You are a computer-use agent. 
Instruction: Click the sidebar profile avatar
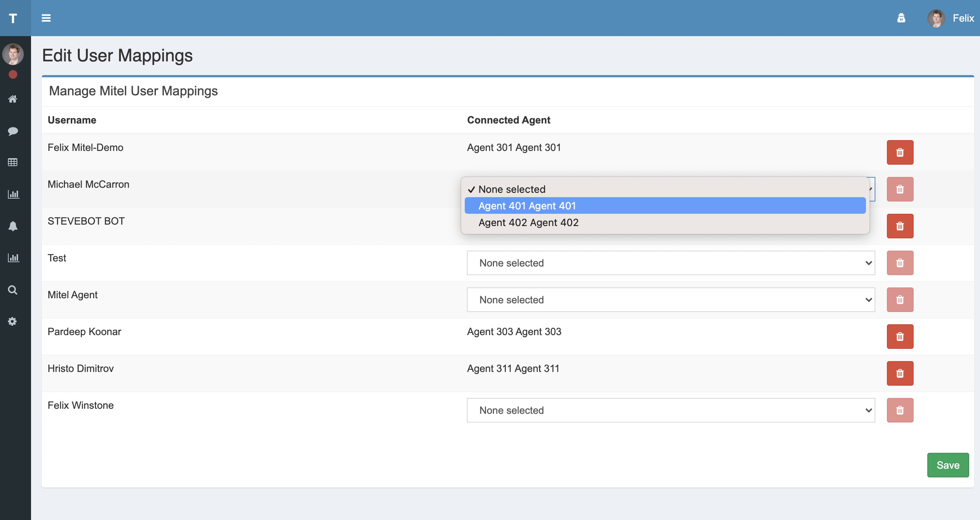[13, 54]
